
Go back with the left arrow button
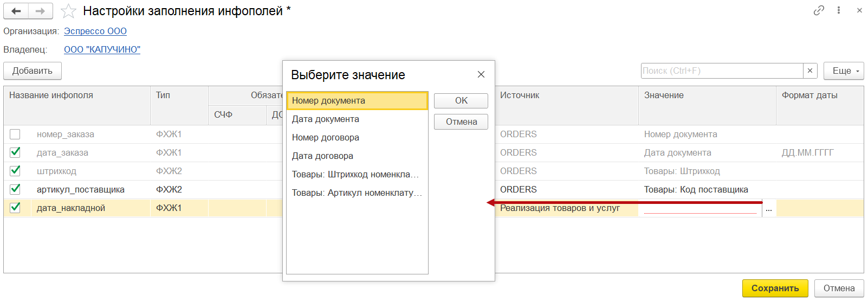[x=16, y=11]
